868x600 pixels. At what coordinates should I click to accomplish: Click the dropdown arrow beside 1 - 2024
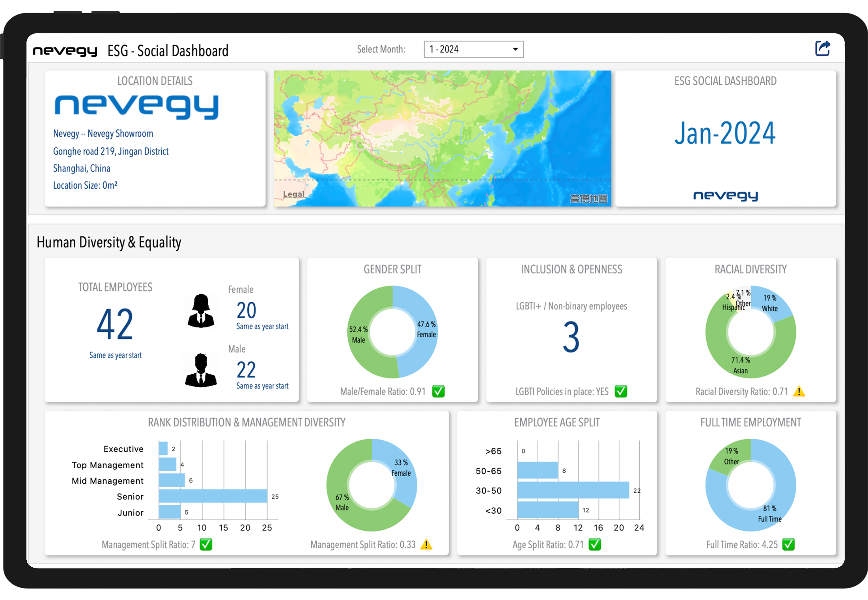[x=515, y=49]
